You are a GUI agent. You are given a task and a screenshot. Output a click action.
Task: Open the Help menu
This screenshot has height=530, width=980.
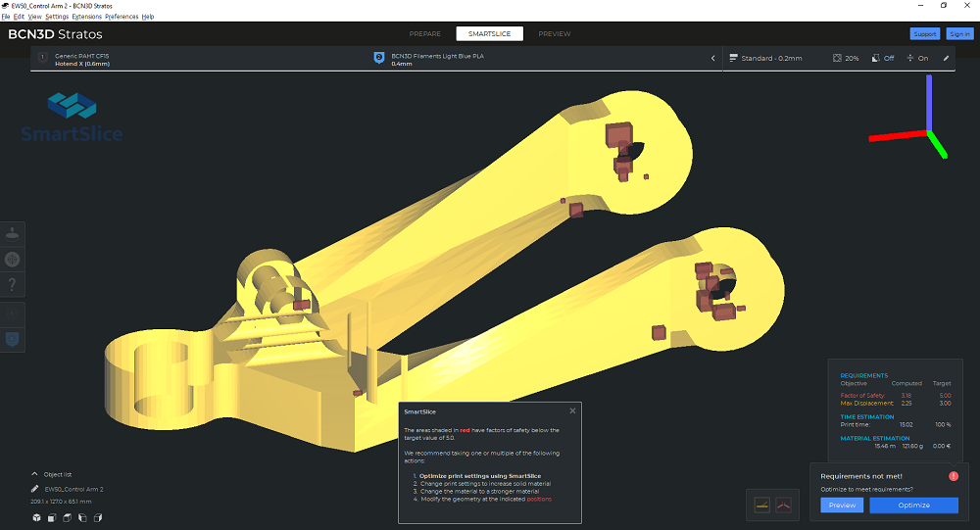point(148,17)
